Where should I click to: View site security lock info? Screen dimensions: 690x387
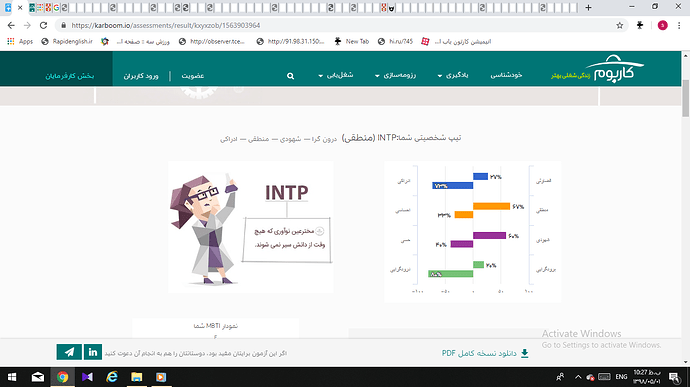click(x=63, y=26)
